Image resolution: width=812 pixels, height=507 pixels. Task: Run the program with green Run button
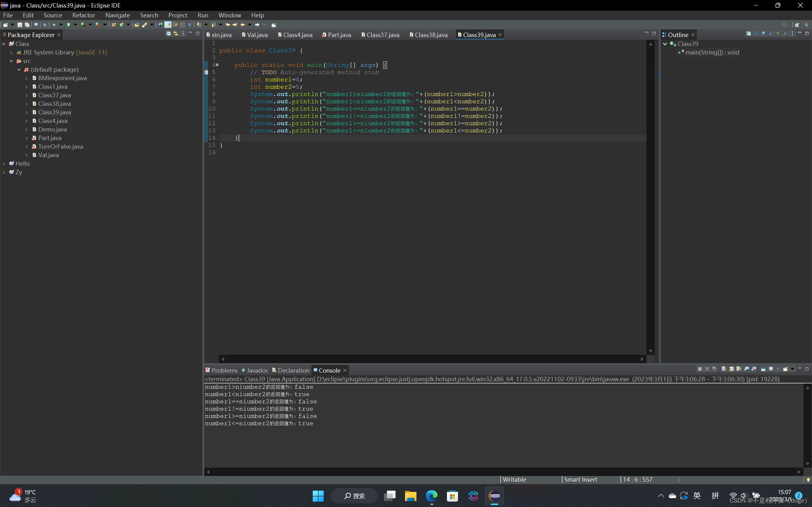pos(69,25)
